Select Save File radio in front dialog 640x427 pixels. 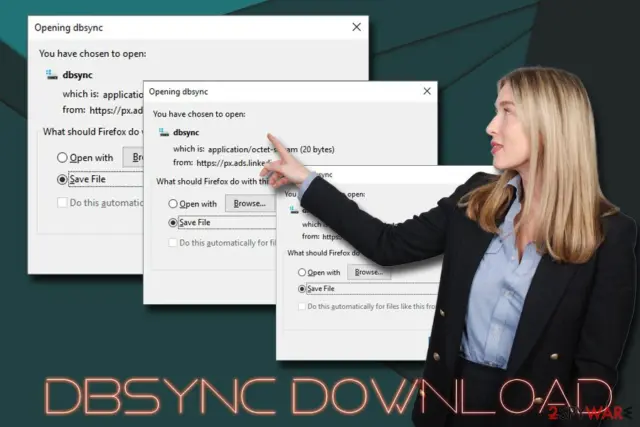(302, 289)
